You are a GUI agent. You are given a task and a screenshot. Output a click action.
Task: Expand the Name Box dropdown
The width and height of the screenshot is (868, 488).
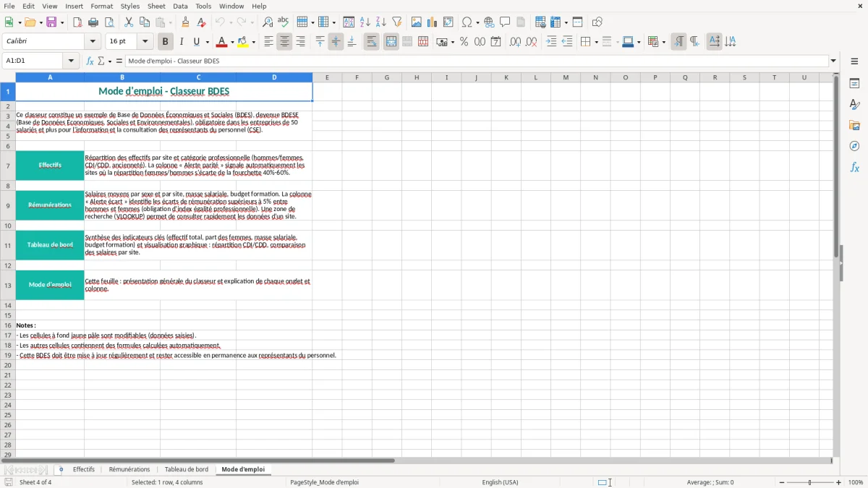coord(72,61)
